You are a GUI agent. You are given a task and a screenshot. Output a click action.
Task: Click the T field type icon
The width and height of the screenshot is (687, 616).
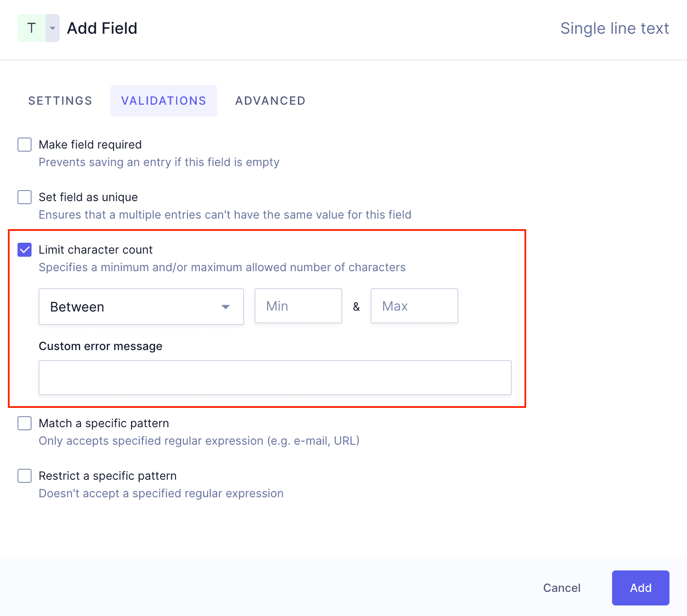32,28
